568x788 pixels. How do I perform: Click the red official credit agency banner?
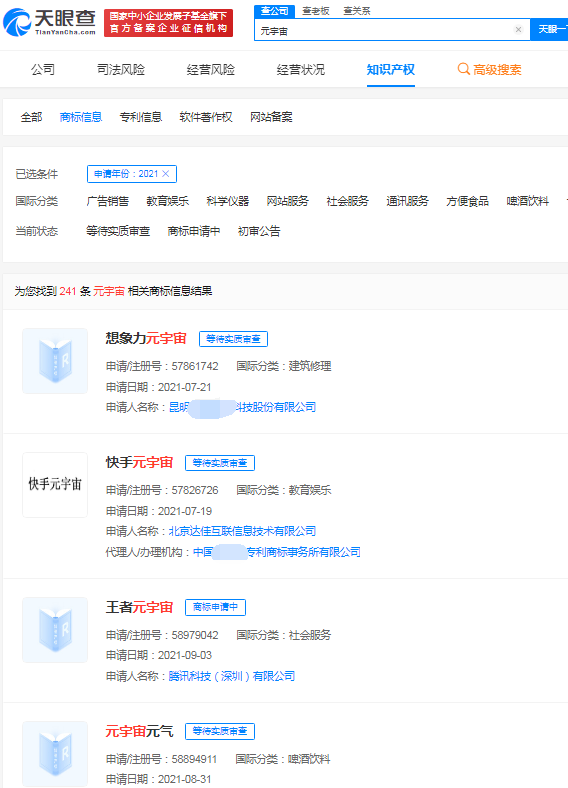[x=168, y=23]
